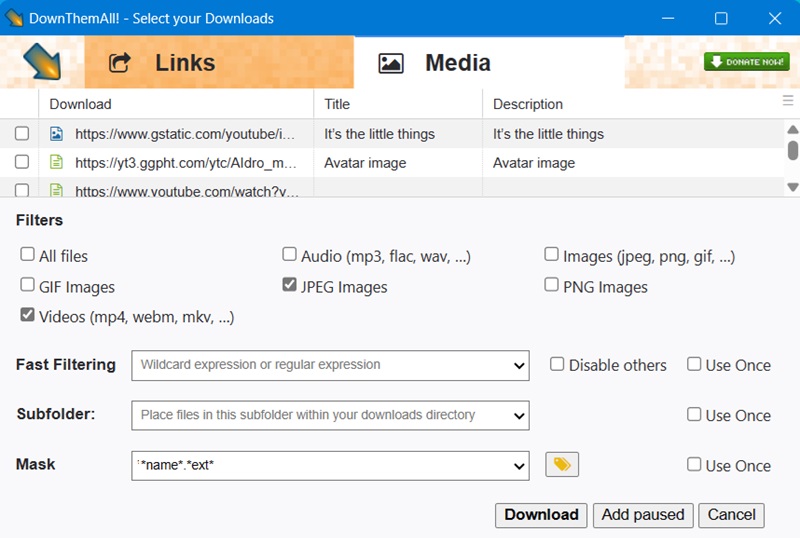Uncheck the JPEG Images filter
The image size is (800, 538).
pyautogui.click(x=289, y=285)
